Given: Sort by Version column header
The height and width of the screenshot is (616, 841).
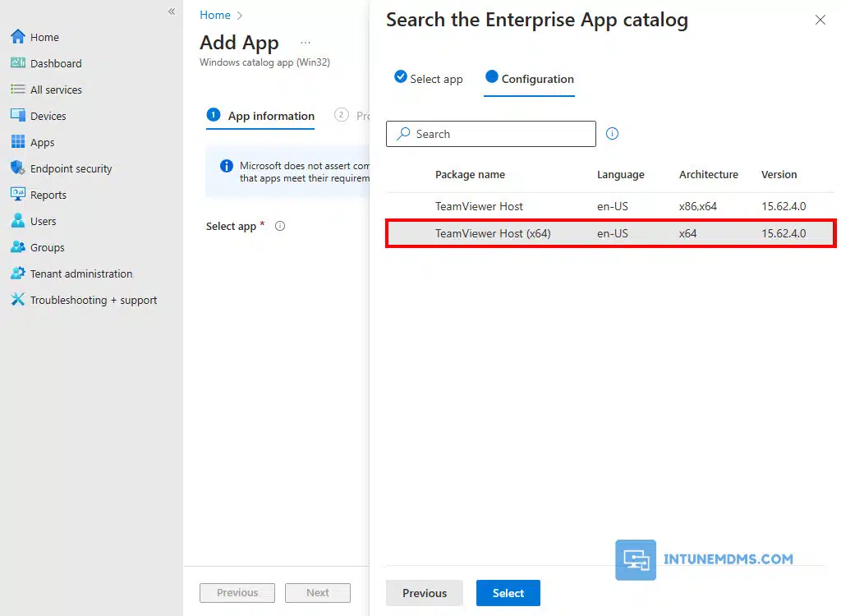Looking at the screenshot, I should (x=779, y=174).
